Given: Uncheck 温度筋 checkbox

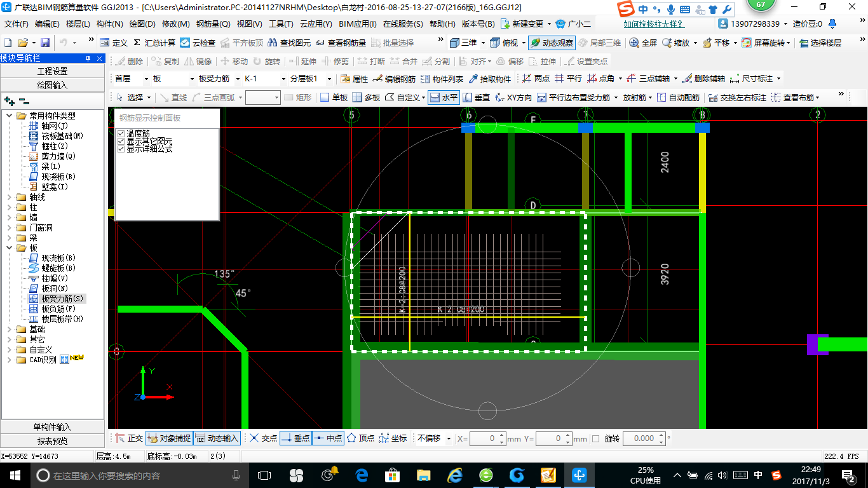Looking at the screenshot, I should [x=121, y=134].
